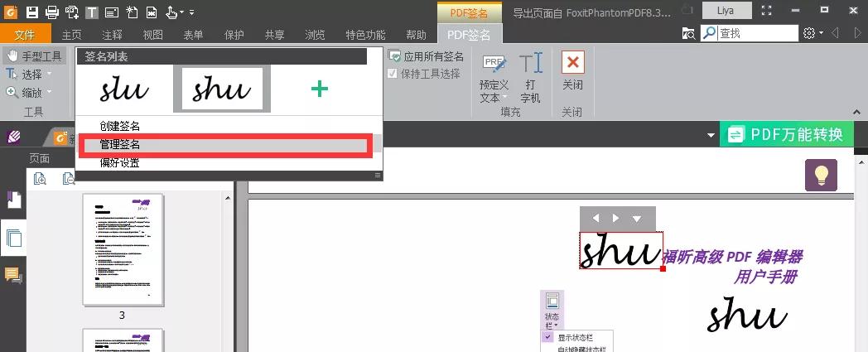Click the Liya account button
This screenshot has height=352, width=868.
727,11
